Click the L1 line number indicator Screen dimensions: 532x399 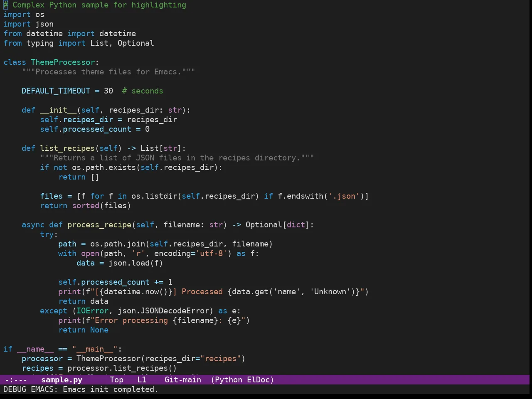pos(142,379)
